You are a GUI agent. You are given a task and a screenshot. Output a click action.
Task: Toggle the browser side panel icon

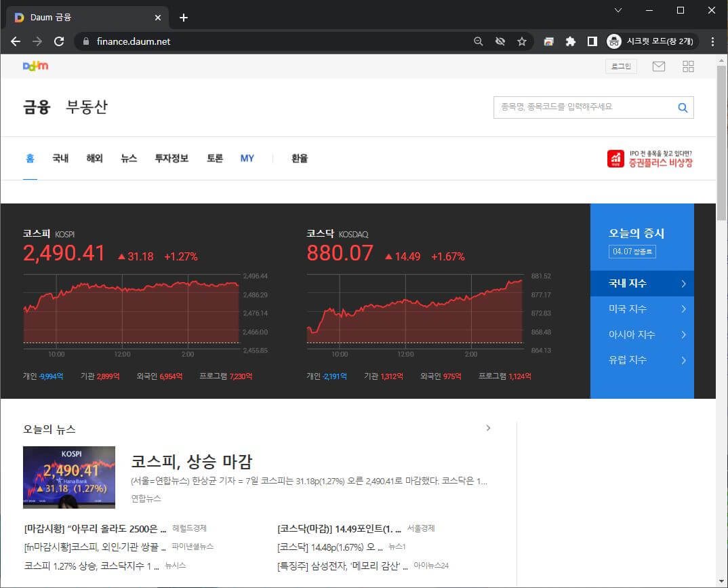(x=592, y=41)
